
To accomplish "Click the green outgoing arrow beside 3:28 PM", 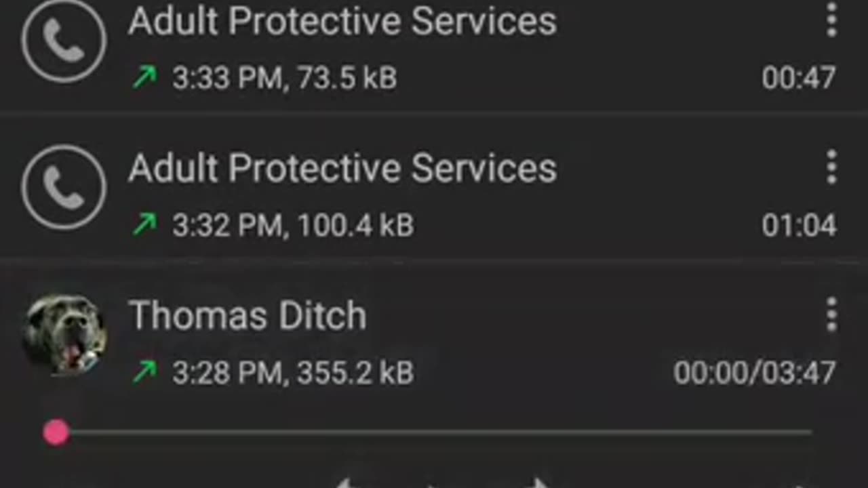I will point(144,372).
